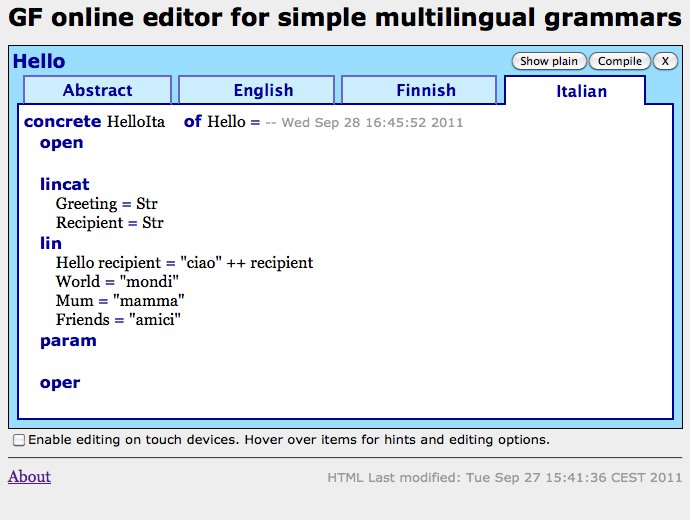Click the World = "mondi" line

[x=117, y=282]
